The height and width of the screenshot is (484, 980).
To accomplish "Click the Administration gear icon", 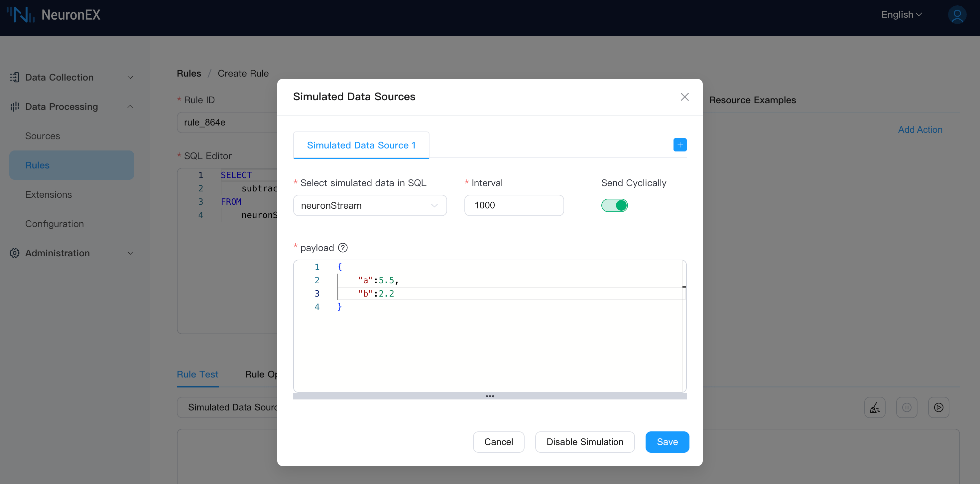I will coord(14,253).
